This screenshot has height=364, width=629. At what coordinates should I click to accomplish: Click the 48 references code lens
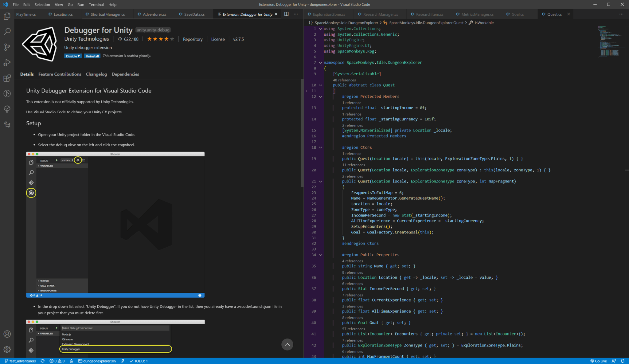click(344, 80)
